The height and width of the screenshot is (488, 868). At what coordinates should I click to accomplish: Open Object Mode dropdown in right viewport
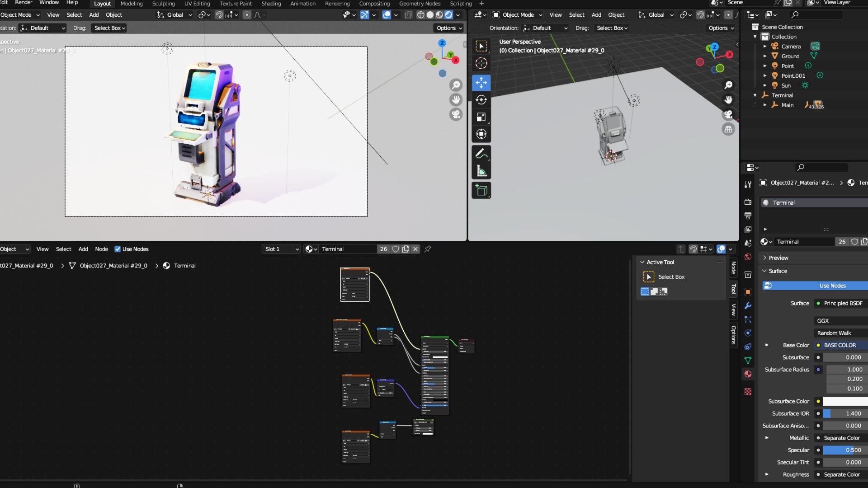coord(517,15)
